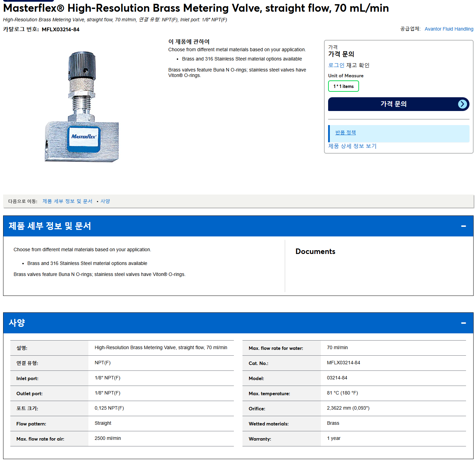Open the Avantor Fluid Handling supplier link

click(449, 29)
